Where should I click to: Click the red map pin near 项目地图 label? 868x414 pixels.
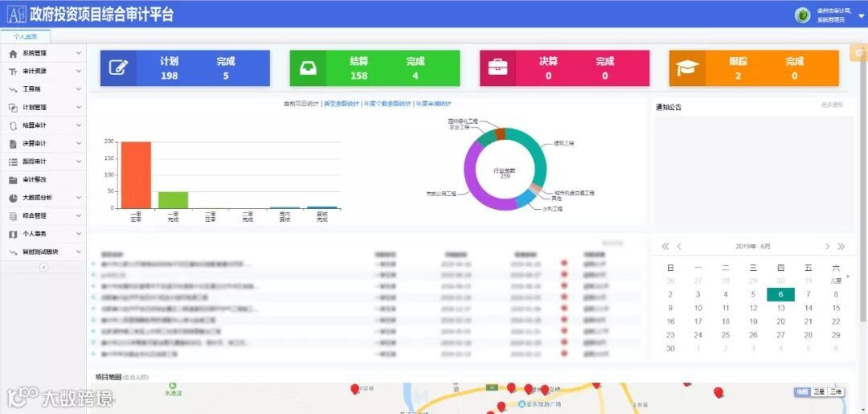pyautogui.click(x=355, y=389)
